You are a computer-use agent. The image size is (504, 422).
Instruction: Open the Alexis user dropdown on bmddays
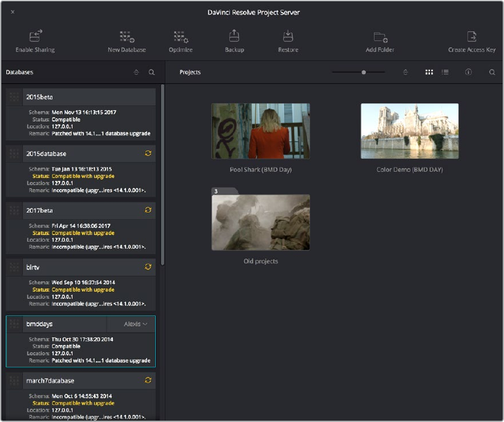point(135,324)
